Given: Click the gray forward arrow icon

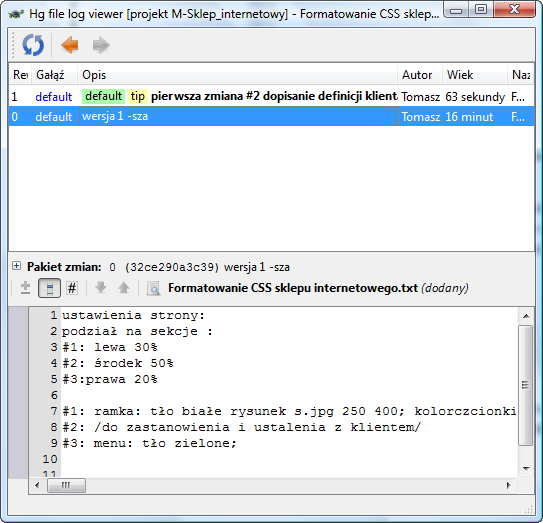Looking at the screenshot, I should pos(101,45).
